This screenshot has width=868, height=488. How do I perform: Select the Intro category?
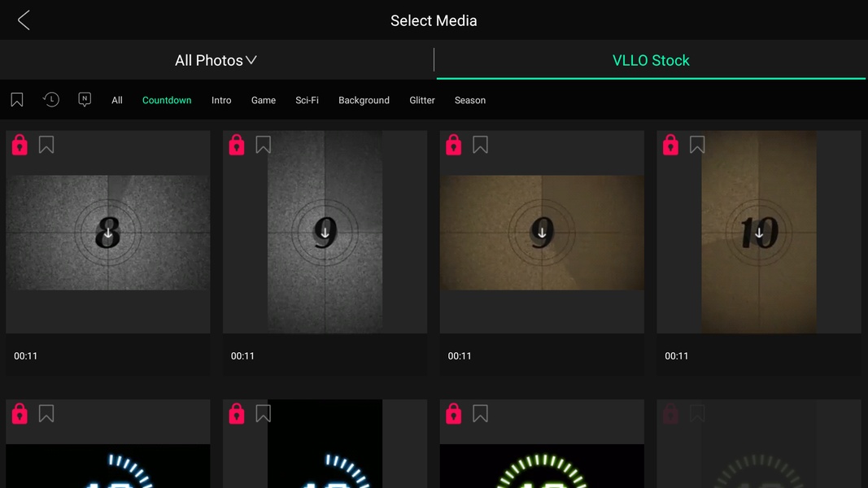point(221,100)
